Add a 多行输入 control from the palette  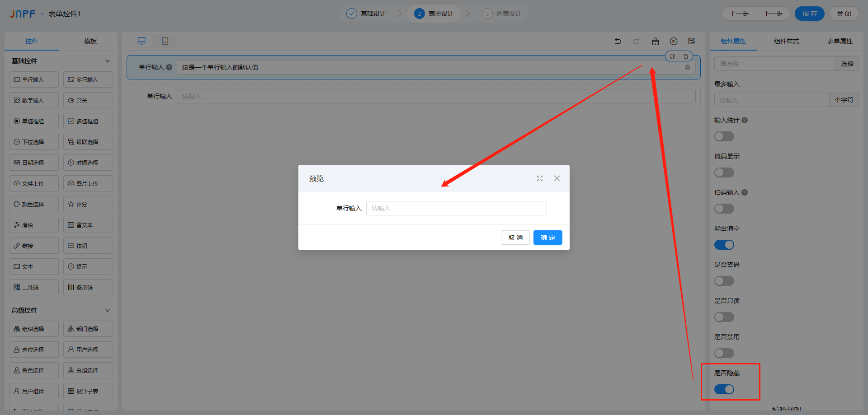coord(88,79)
